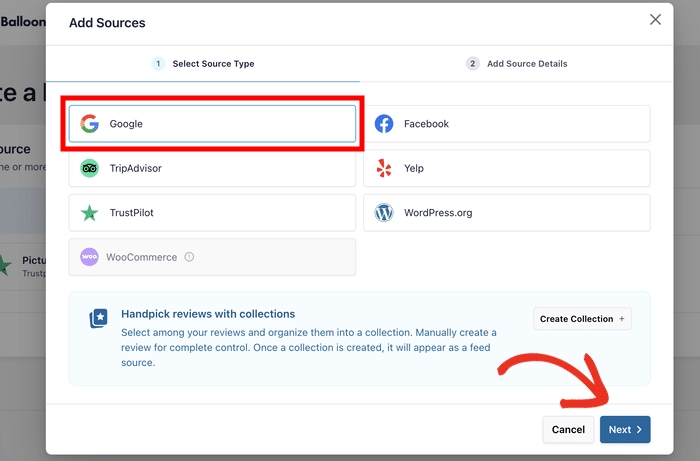Click the collections star icon
This screenshot has width=700, height=461.
click(x=99, y=319)
